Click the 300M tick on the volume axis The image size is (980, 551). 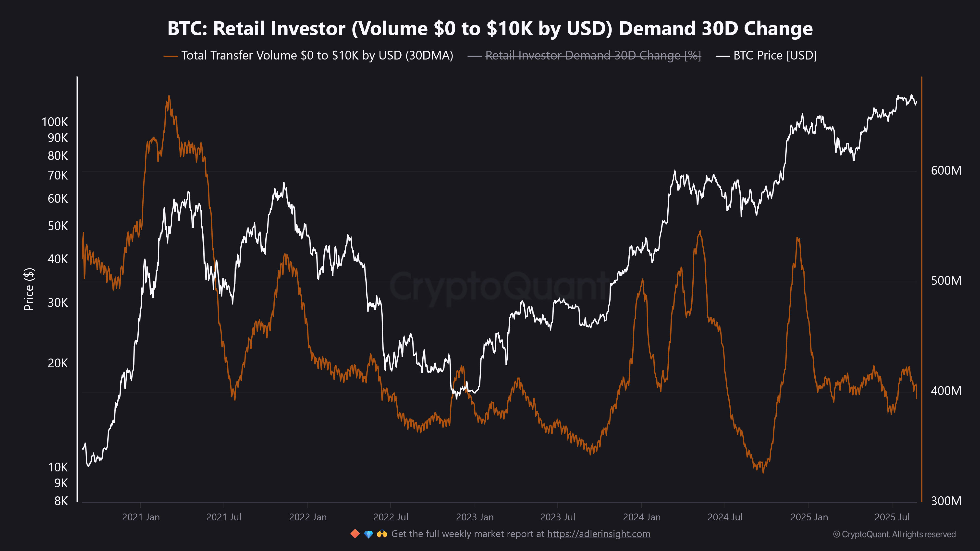pos(946,501)
